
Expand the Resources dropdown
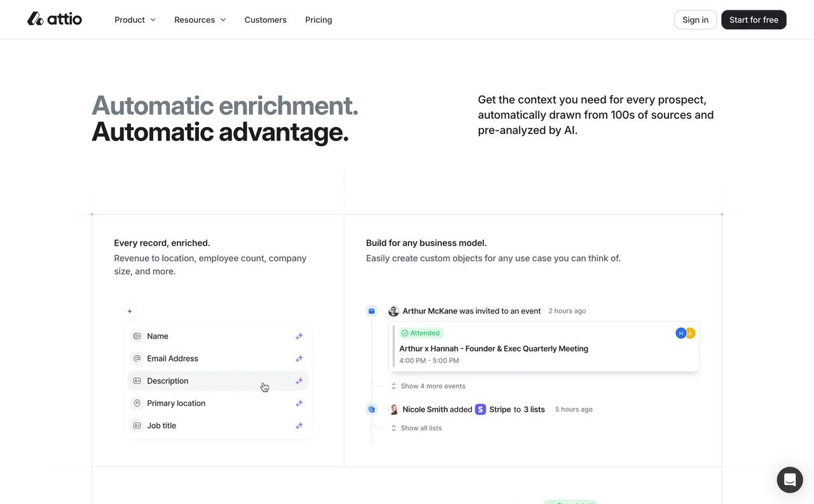200,20
